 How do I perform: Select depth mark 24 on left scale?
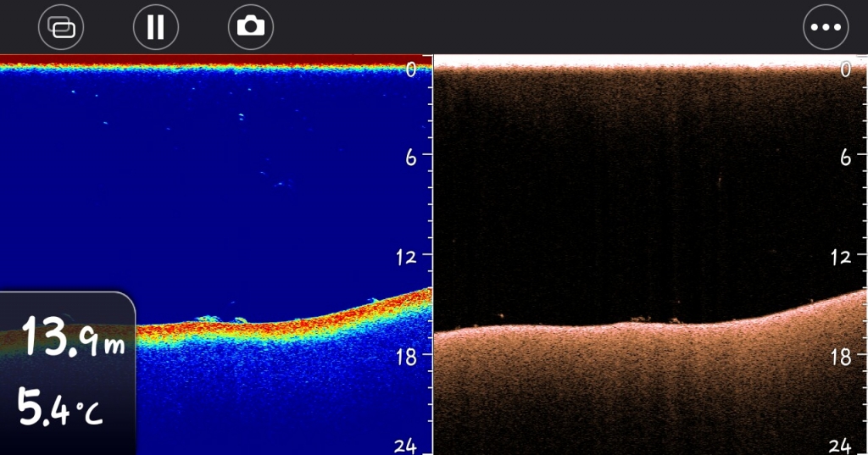[404, 447]
